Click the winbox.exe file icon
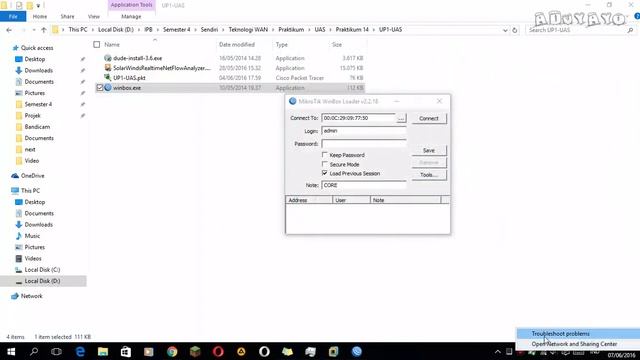The height and width of the screenshot is (360, 640). [x=108, y=87]
